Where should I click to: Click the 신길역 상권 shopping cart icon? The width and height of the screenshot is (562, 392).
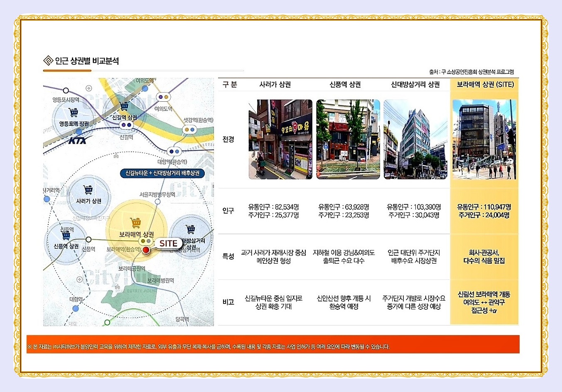pyautogui.click(x=124, y=106)
